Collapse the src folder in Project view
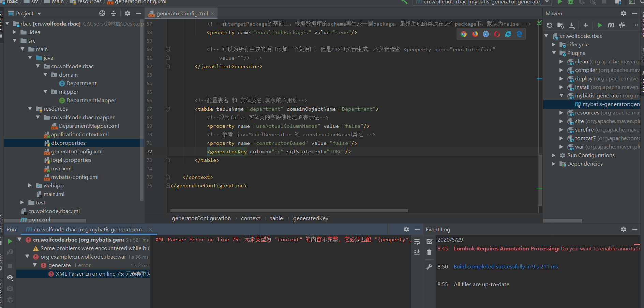The width and height of the screenshot is (644, 308). (x=15, y=40)
